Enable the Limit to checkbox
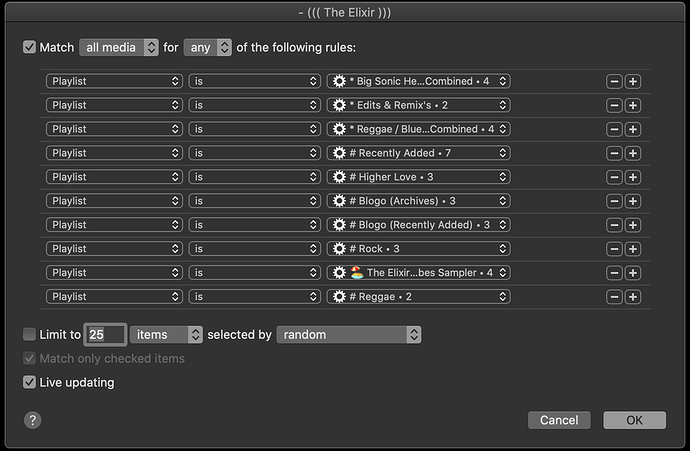 point(29,335)
